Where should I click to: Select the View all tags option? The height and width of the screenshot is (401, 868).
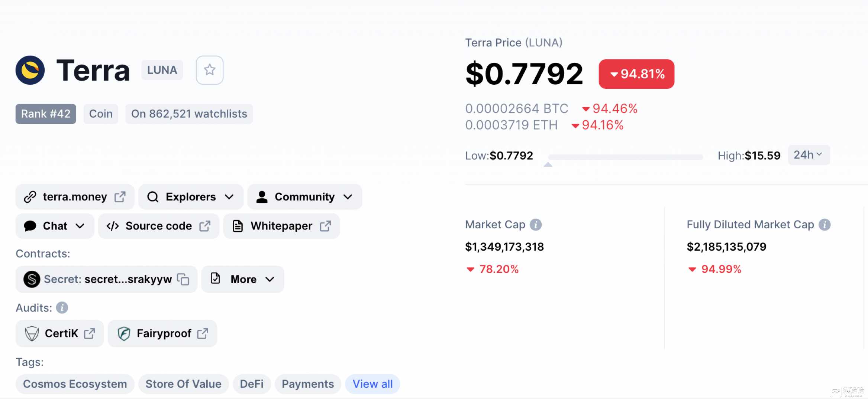click(x=372, y=383)
